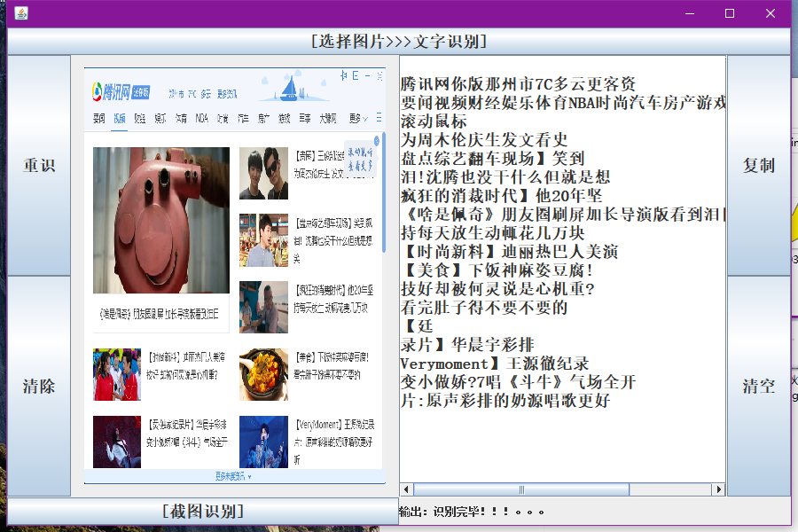Click the 复制 copy text button
Image resolution: width=798 pixels, height=532 pixels.
758,166
